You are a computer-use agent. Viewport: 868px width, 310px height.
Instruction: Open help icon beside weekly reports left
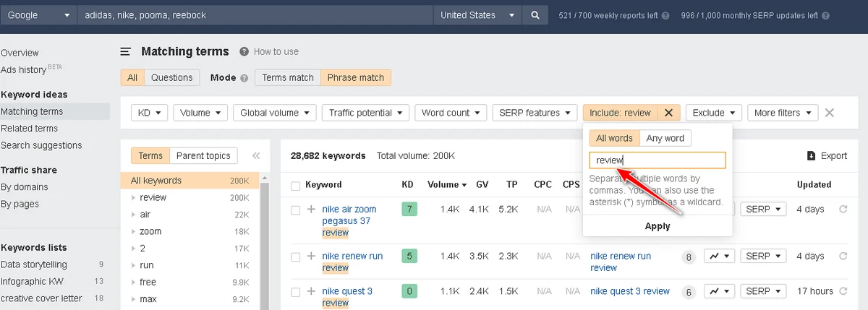(x=665, y=15)
